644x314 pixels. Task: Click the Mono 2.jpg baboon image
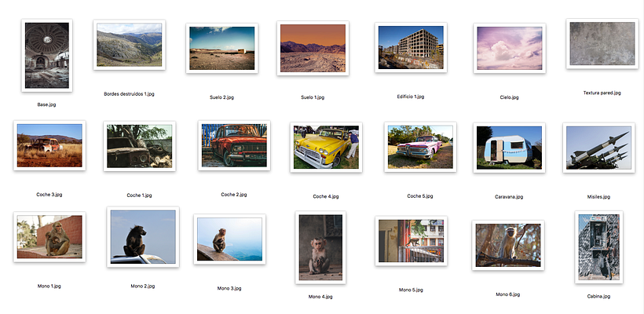[143, 237]
